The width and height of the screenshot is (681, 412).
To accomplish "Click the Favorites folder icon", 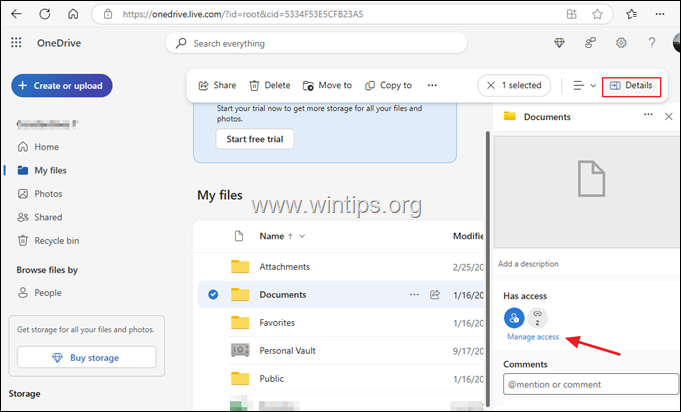I will [x=240, y=323].
